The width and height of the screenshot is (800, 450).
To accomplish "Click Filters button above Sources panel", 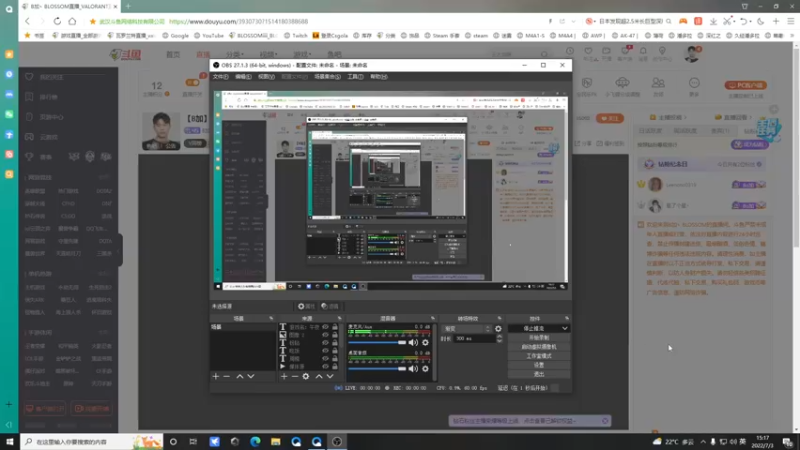I will (330, 306).
